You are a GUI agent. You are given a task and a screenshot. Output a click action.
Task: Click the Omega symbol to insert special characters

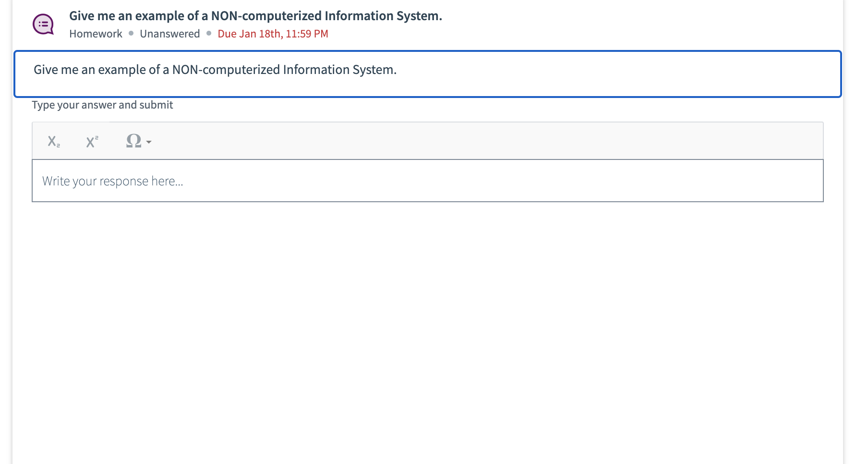(133, 140)
